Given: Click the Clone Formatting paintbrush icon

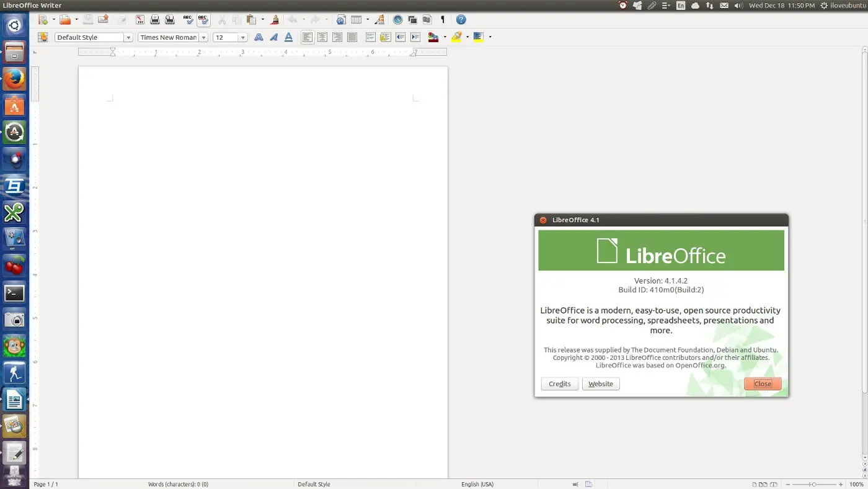Looking at the screenshot, I should point(275,20).
